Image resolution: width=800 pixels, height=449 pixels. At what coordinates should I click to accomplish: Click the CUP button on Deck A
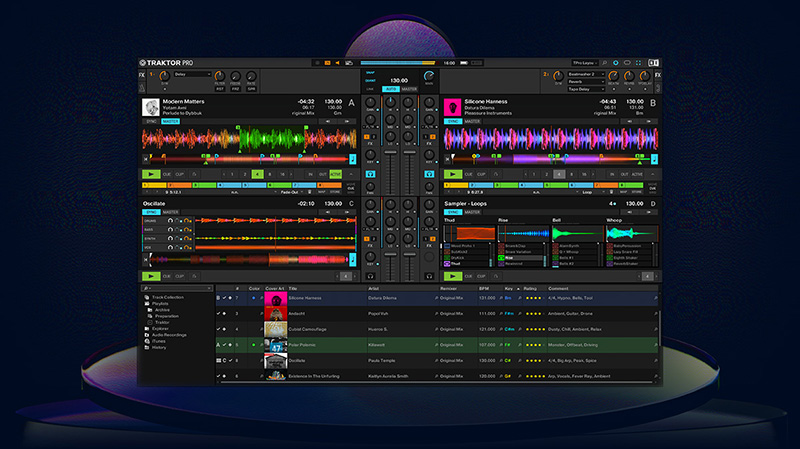180,174
